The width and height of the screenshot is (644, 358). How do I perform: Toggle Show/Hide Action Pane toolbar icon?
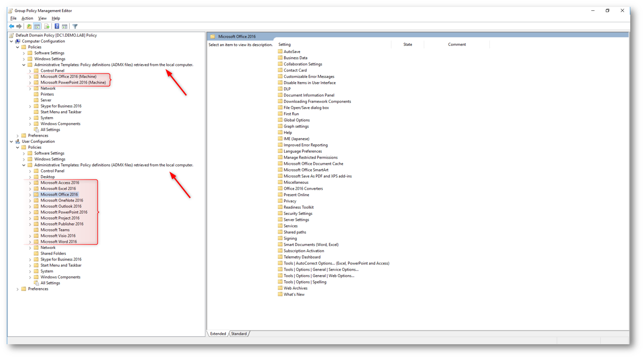pos(65,26)
